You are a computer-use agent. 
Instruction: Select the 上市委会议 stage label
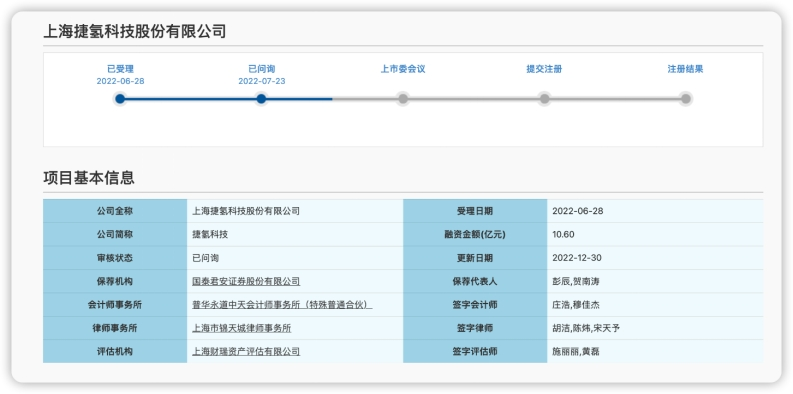pyautogui.click(x=403, y=69)
